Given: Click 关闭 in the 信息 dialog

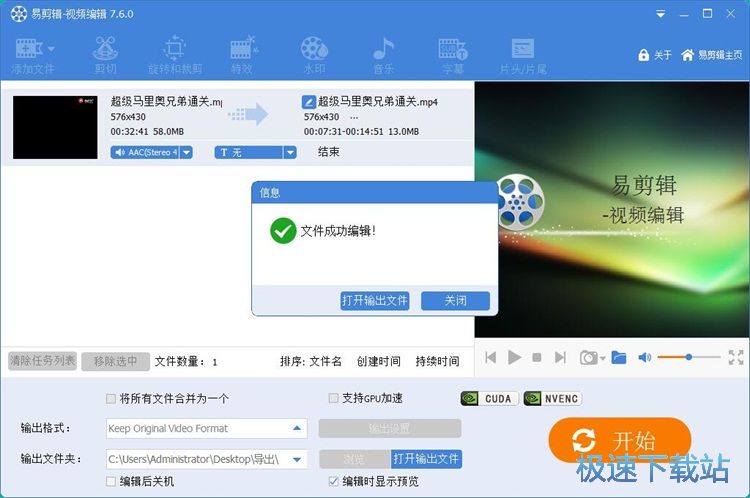Looking at the screenshot, I should click(455, 300).
